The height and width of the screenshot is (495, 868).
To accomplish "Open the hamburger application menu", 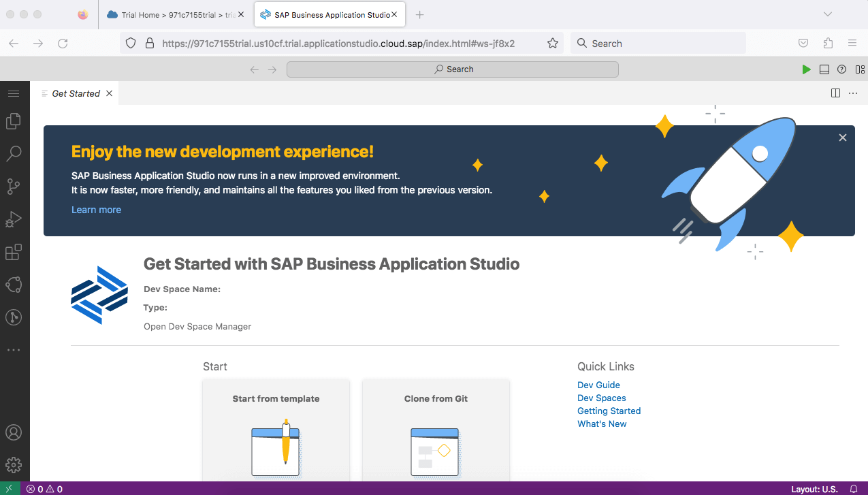I will [x=14, y=93].
